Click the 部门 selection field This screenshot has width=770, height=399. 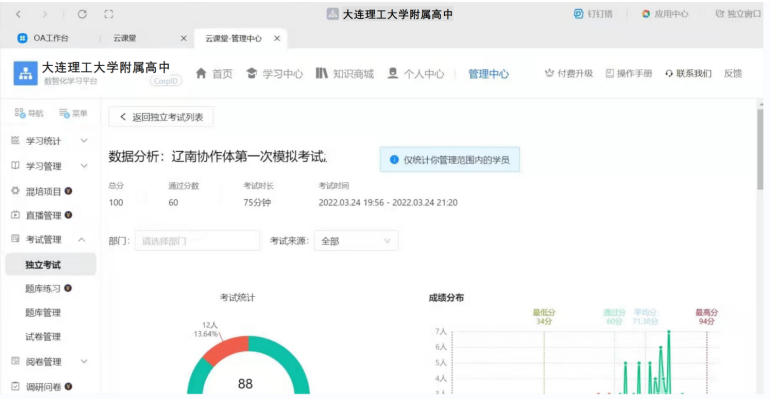point(197,241)
